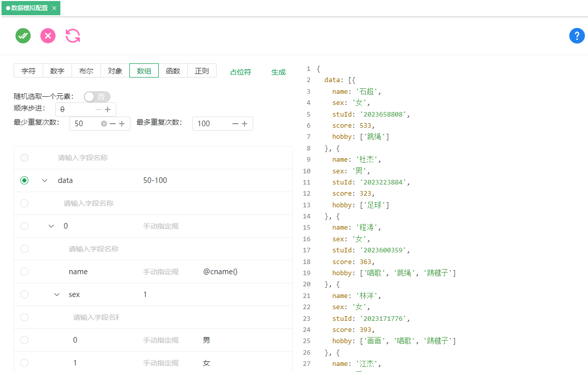The height and width of the screenshot is (372, 588).
Task: Select radio button for row 0 below data
Action: pos(24,226)
